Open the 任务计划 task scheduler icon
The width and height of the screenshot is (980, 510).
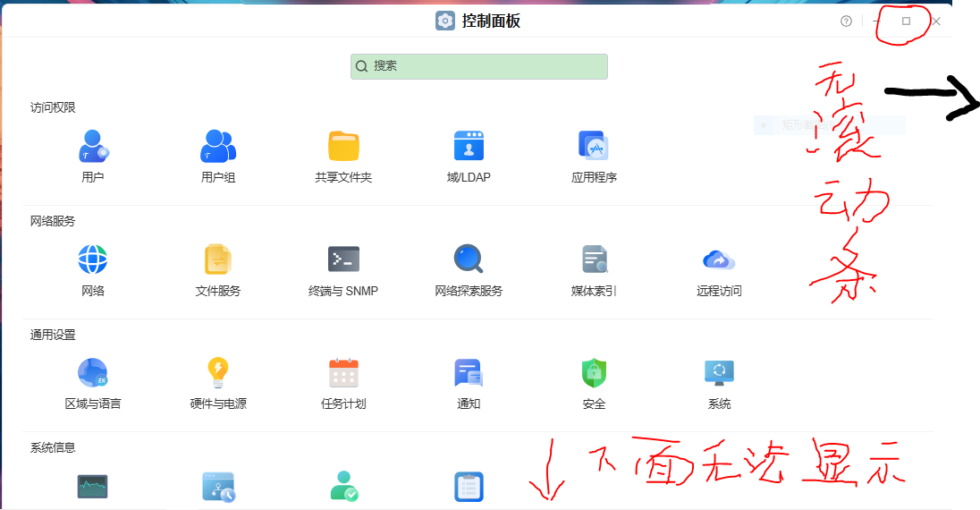[x=343, y=373]
